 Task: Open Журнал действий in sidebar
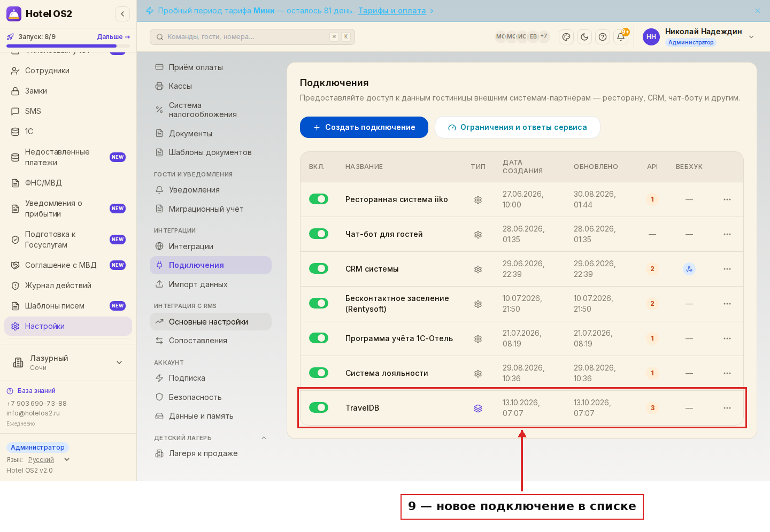point(68,286)
